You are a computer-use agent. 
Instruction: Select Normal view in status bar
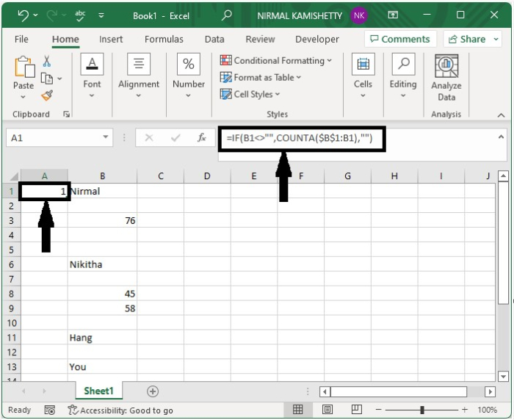click(x=297, y=410)
